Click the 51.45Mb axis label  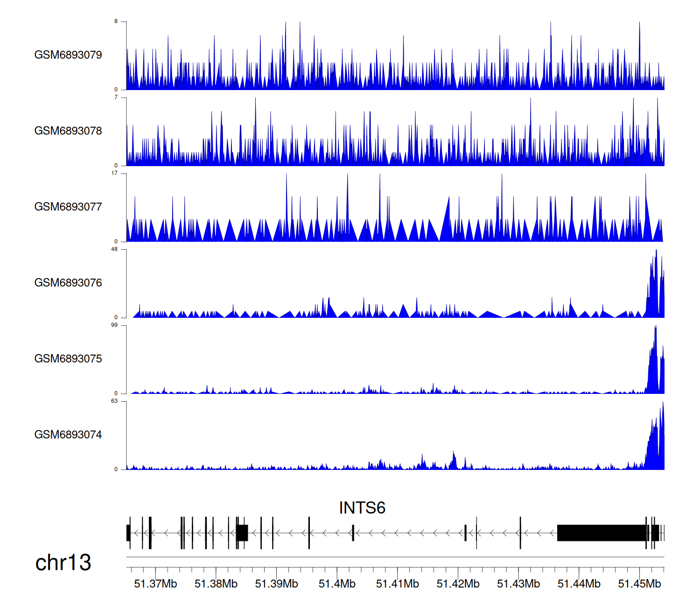coord(639,584)
